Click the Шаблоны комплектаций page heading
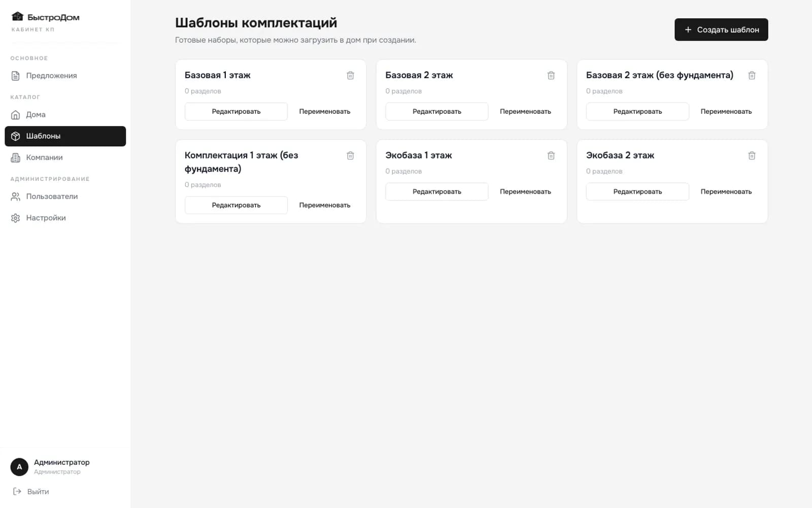Screen dimensions: 812x508 coord(256,23)
